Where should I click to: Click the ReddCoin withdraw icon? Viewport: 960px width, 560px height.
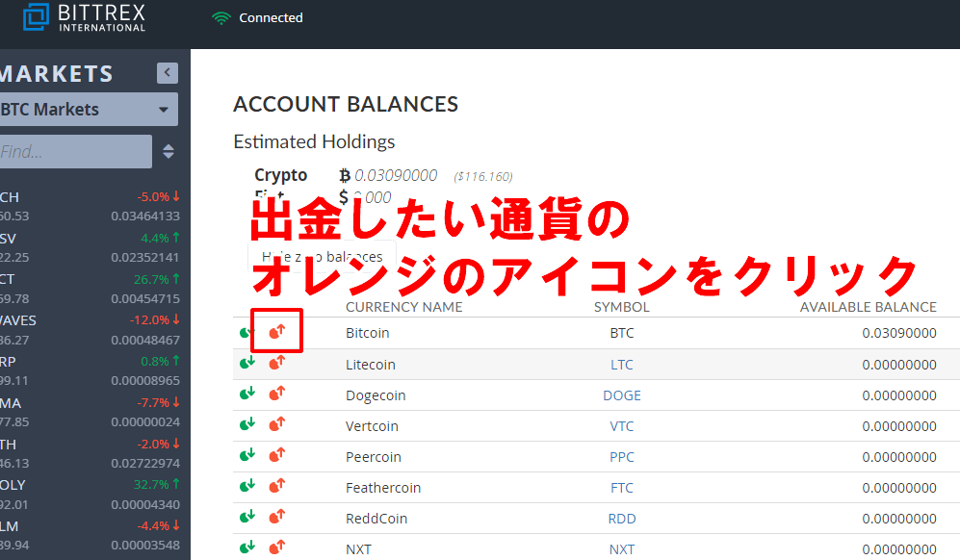pos(277,517)
